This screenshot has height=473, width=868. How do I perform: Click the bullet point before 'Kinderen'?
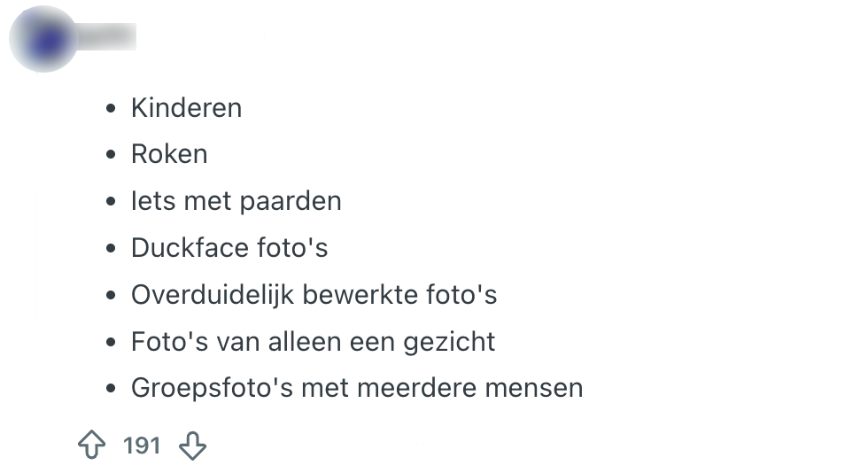coord(111,109)
